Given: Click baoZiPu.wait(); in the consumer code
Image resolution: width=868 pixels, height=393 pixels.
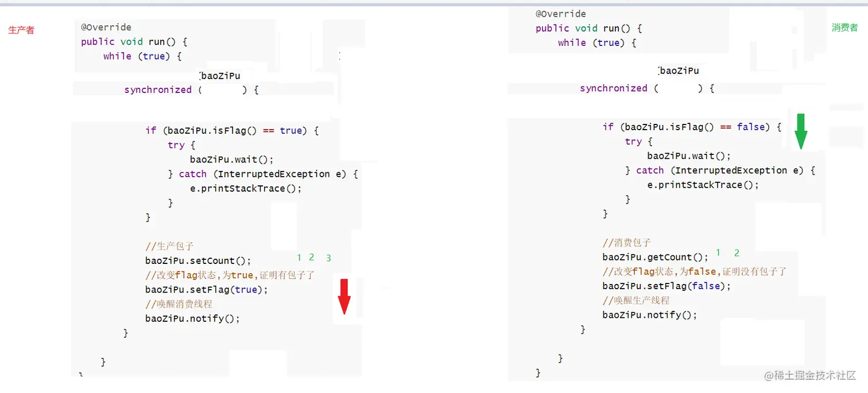Looking at the screenshot, I should coord(689,156).
